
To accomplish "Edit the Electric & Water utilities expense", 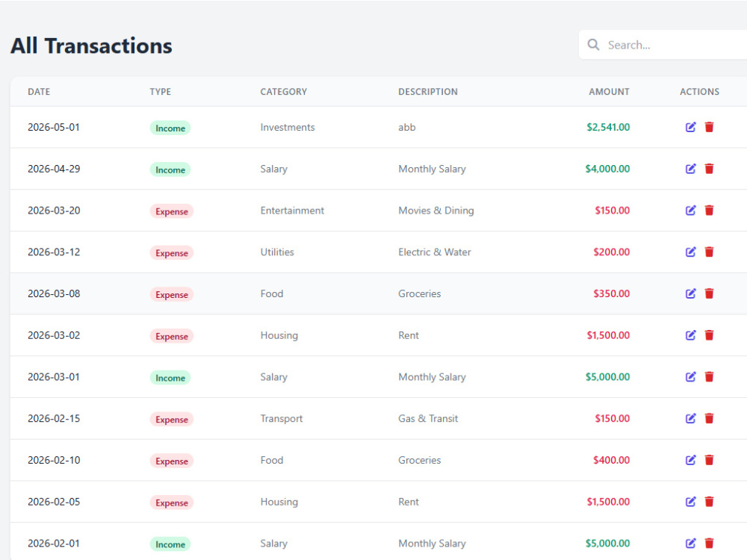I will tap(690, 252).
